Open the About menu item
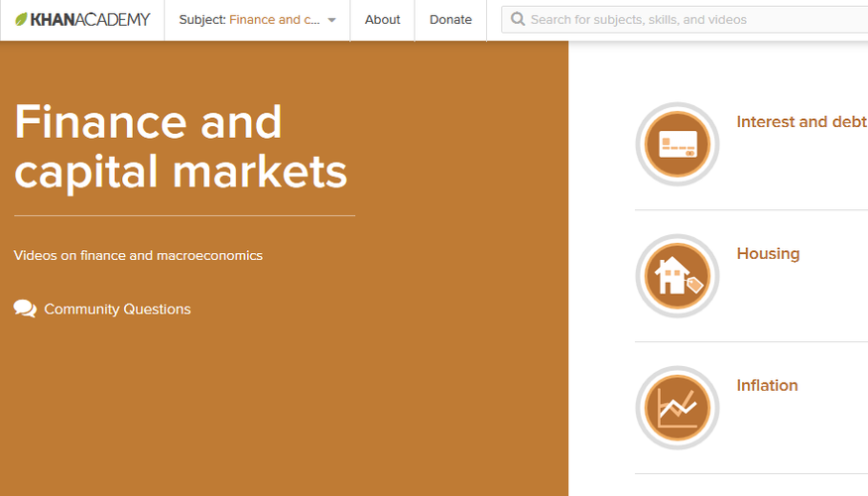This screenshot has height=496, width=868. 382,20
